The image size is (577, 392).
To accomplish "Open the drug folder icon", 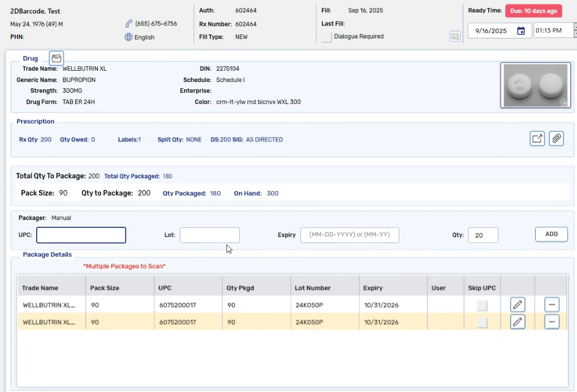I will [56, 58].
